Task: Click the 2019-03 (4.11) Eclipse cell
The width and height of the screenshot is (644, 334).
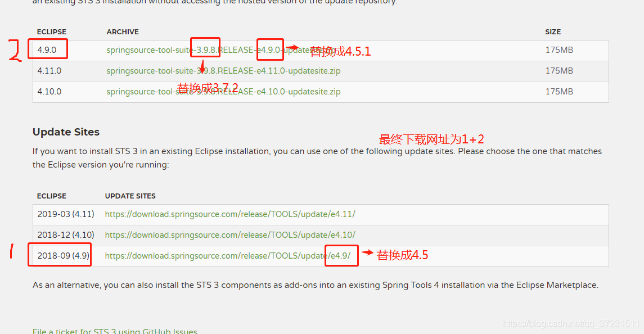Action: point(66,214)
